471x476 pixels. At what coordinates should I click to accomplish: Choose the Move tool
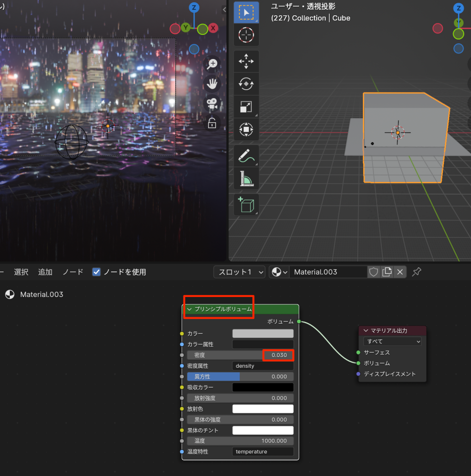246,61
